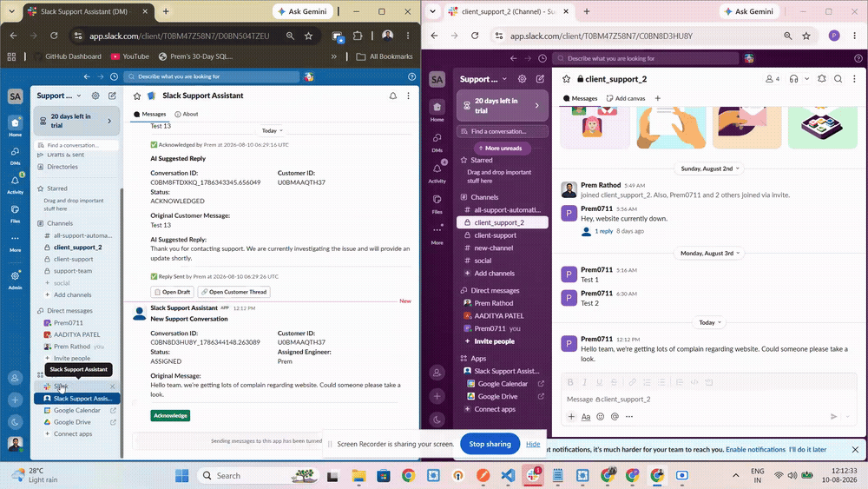Open Sunday, August 2nd date dropdown
This screenshot has height=489, width=868.
coord(710,169)
